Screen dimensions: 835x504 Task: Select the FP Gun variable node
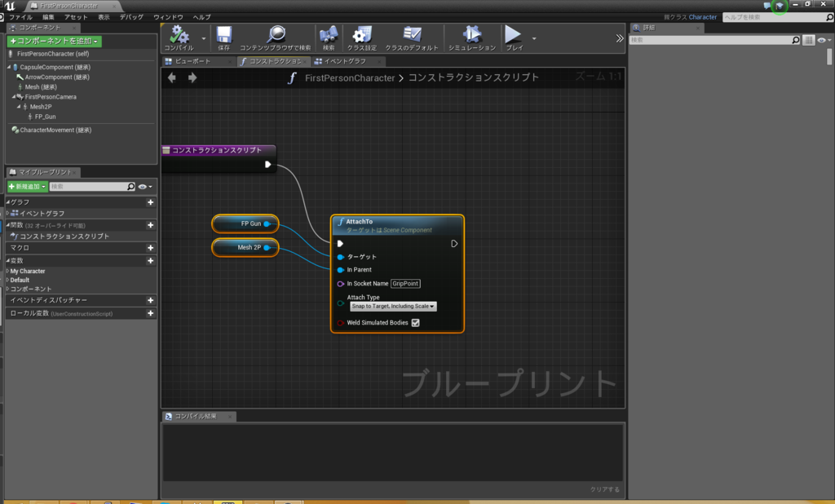click(245, 223)
